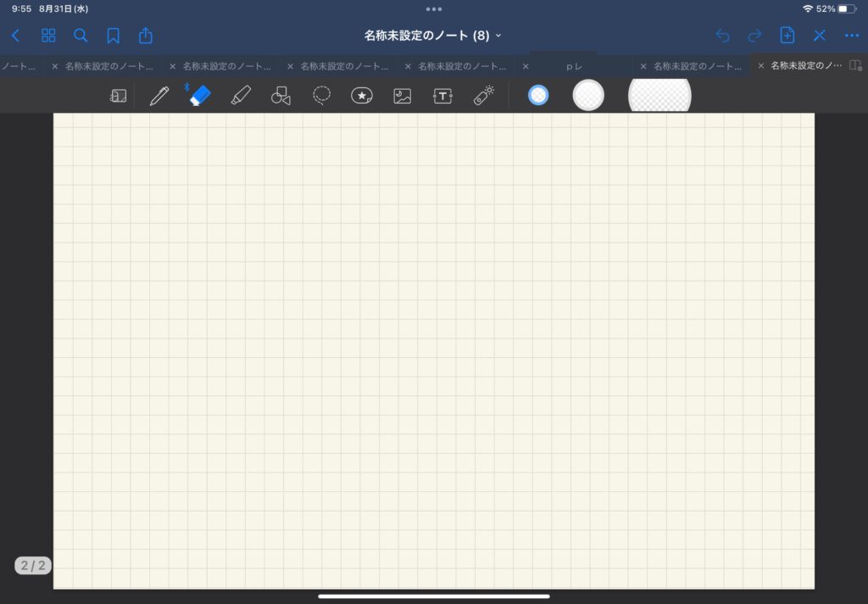
Task: Tap the 9:55 clock in status bar
Action: click(21, 8)
